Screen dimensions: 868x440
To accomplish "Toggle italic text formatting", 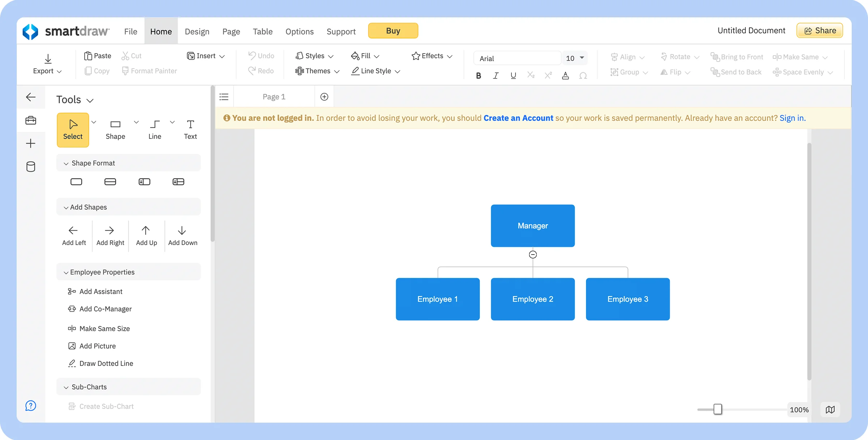I will coord(495,76).
